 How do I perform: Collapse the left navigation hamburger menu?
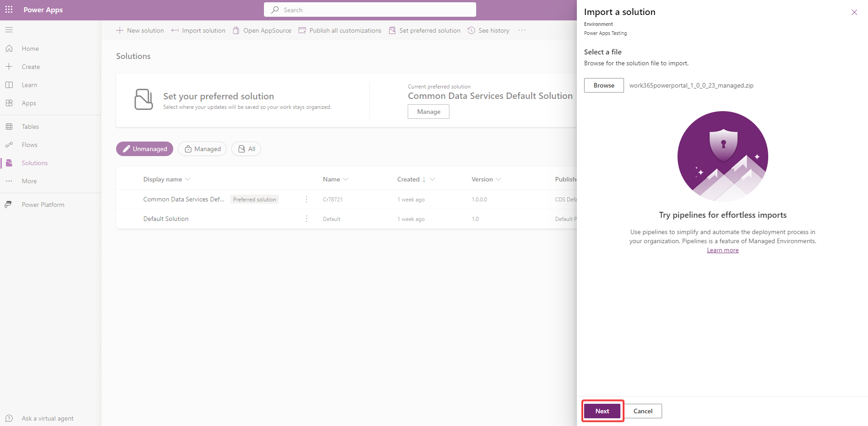(9, 30)
